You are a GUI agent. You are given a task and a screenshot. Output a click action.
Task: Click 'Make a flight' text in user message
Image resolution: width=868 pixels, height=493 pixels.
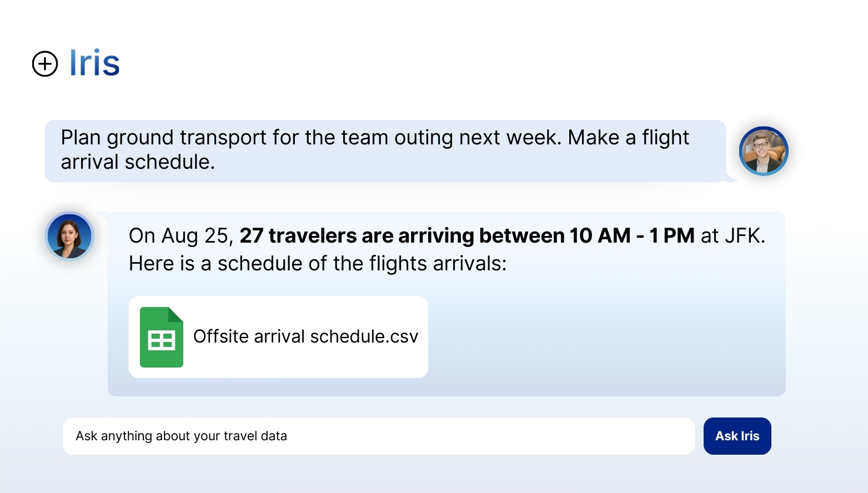[628, 138]
